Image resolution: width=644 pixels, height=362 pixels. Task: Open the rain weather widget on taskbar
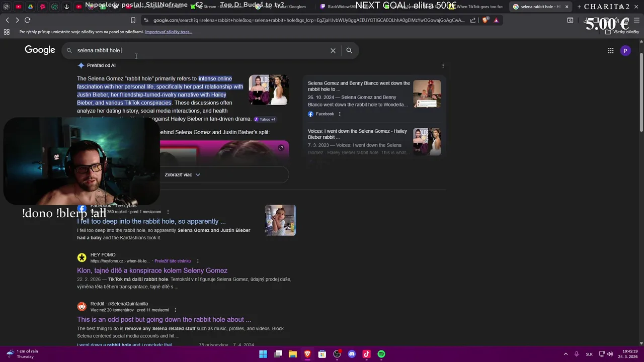point(23,354)
